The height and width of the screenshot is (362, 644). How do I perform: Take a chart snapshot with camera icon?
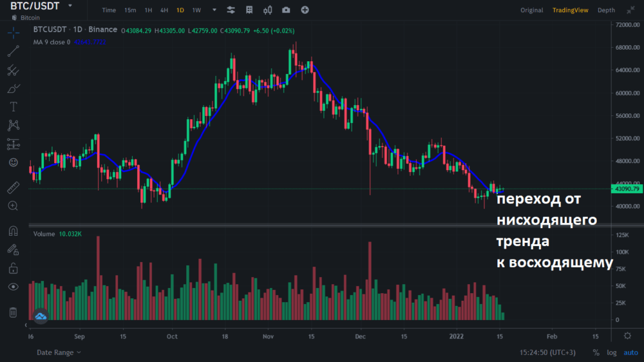[x=285, y=10]
